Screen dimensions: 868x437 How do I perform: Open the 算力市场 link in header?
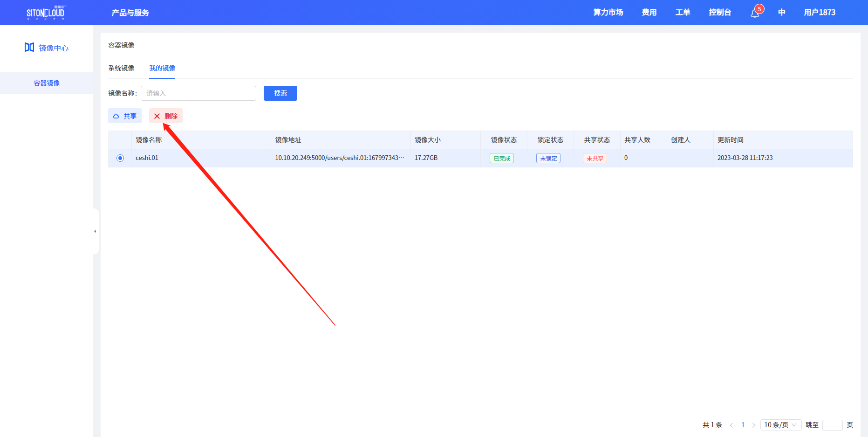pyautogui.click(x=608, y=13)
